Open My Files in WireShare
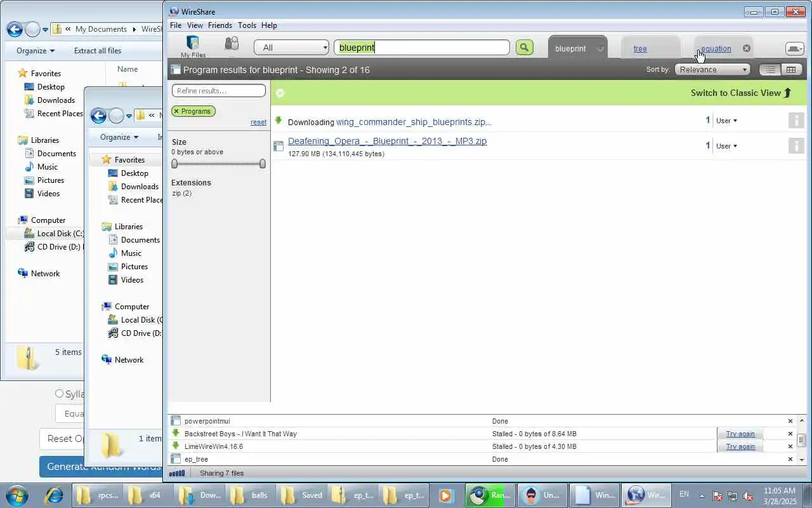The height and width of the screenshot is (508, 812). click(193, 46)
